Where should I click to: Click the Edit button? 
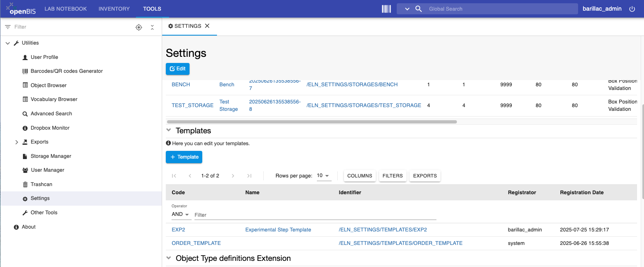pyautogui.click(x=178, y=69)
